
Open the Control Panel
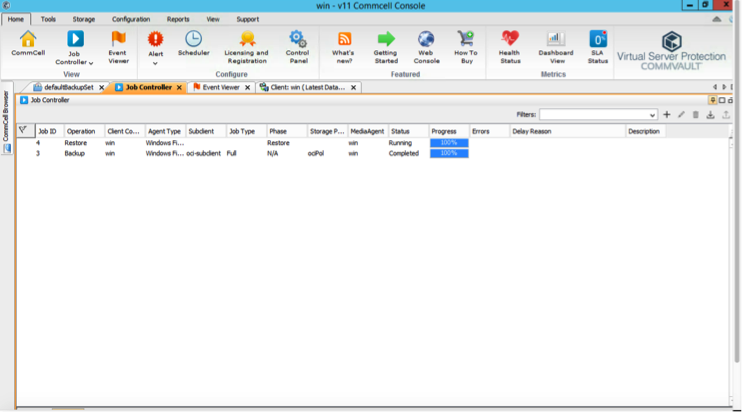pyautogui.click(x=298, y=47)
